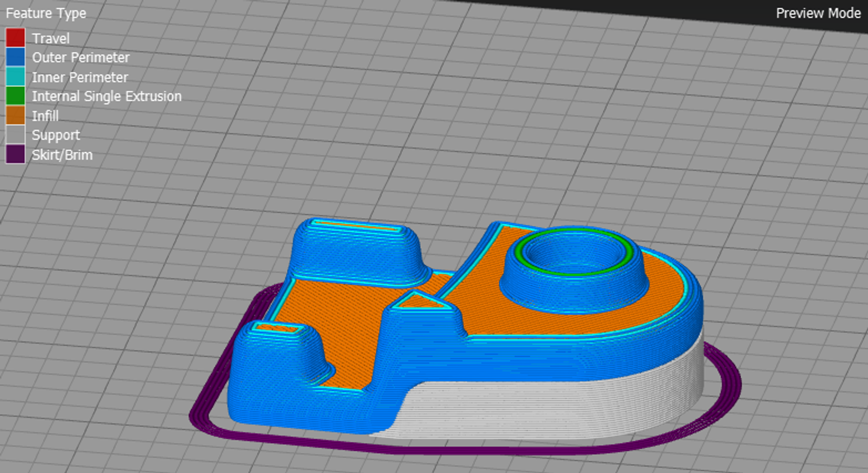Click the Inner Perimeter legend label

[80, 77]
